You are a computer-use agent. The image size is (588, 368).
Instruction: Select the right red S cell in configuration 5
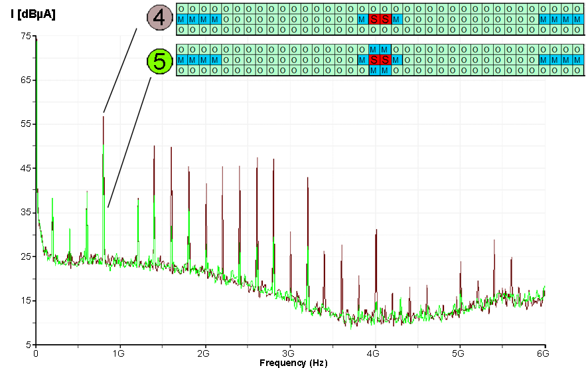(385, 60)
